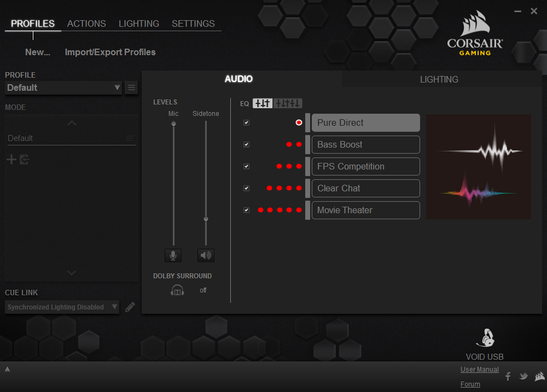547x392 pixels.
Task: Open the User Manual link
Action: [x=479, y=370]
